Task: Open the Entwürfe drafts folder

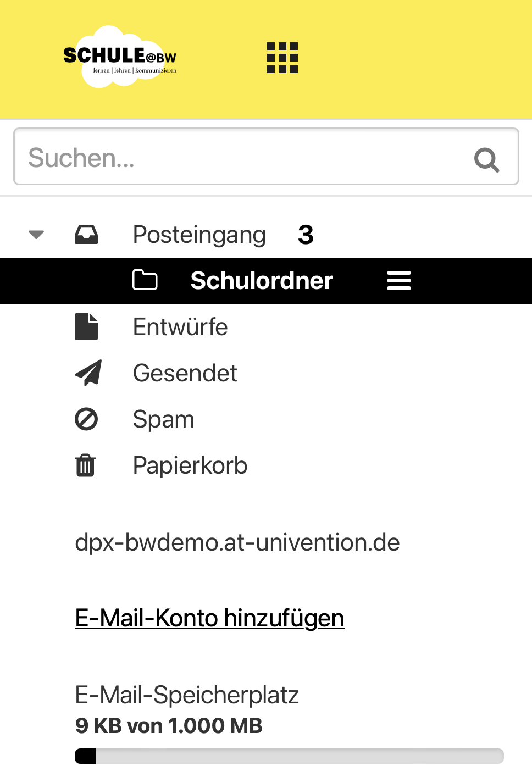Action: (180, 327)
